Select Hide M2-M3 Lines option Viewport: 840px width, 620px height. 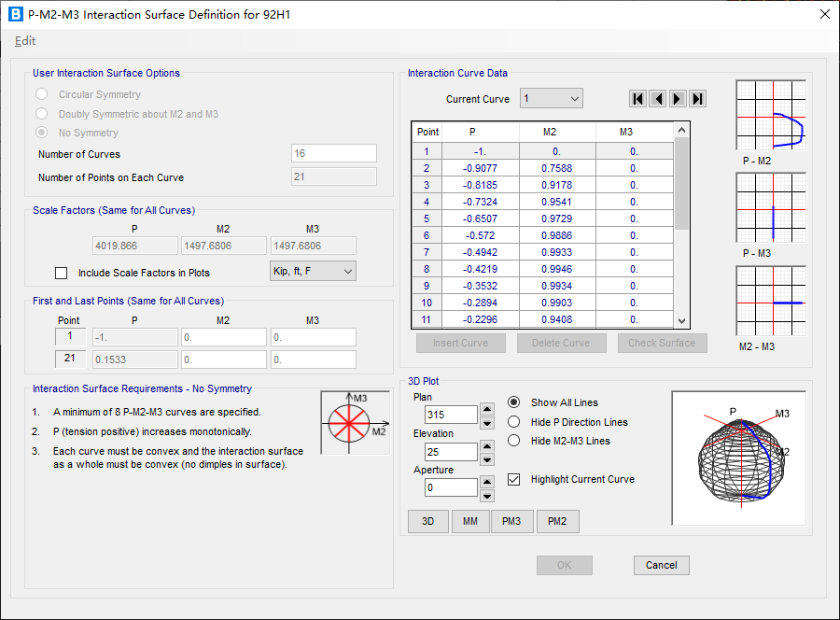[x=513, y=441]
